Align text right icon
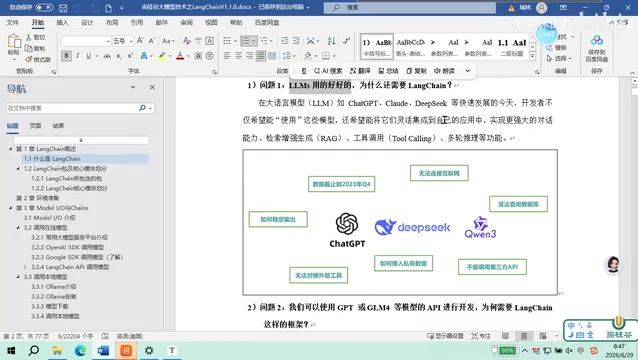The height and width of the screenshot is (360, 638). point(249,56)
